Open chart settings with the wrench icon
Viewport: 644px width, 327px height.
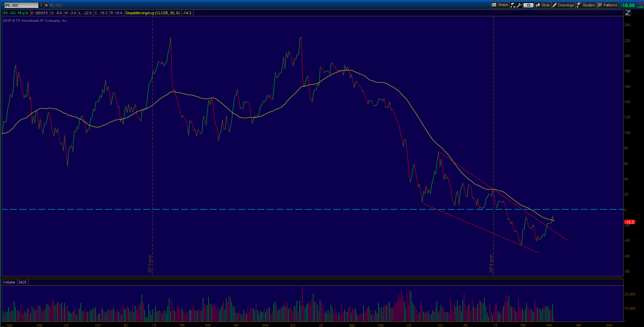coord(519,5)
